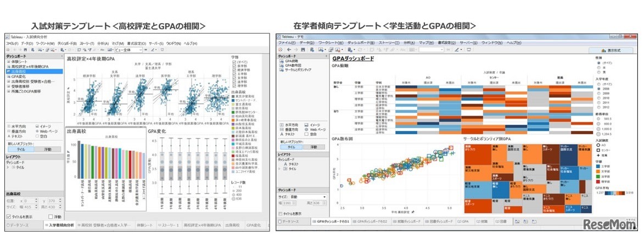Click undo arrow in demo window toolbar
Viewport: 644px width, 237px height.
(x=289, y=50)
